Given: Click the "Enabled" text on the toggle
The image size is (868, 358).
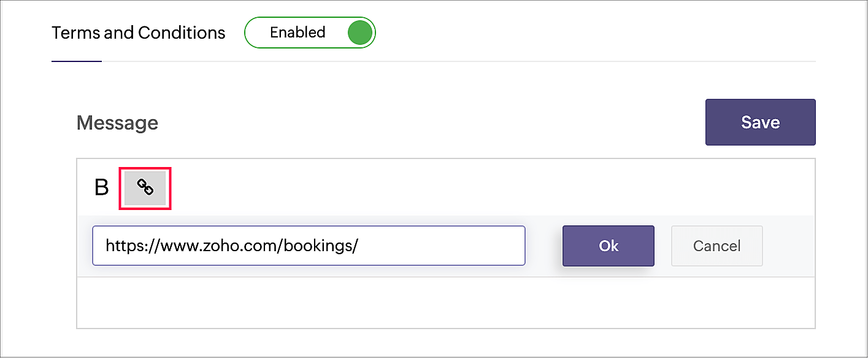Looking at the screenshot, I should point(298,33).
